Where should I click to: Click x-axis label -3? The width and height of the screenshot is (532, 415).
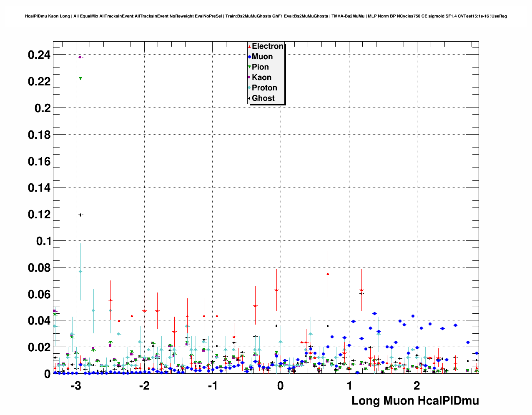(x=75, y=386)
